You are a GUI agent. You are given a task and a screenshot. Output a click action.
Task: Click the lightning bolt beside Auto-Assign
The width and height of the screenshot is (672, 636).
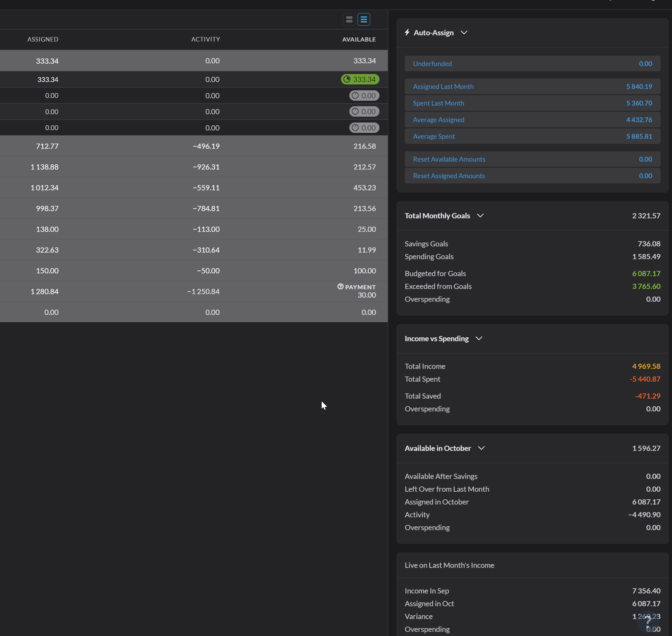coord(407,32)
